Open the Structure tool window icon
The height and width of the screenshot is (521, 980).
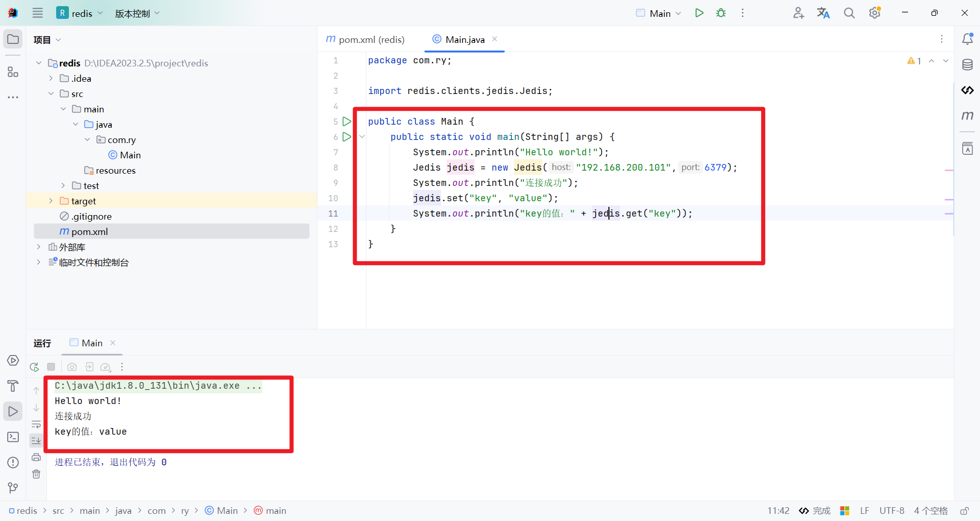[x=13, y=72]
